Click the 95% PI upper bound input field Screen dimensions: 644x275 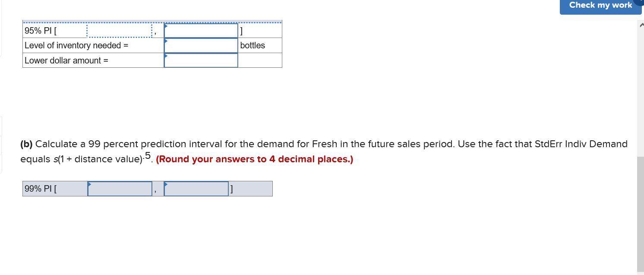[201, 30]
